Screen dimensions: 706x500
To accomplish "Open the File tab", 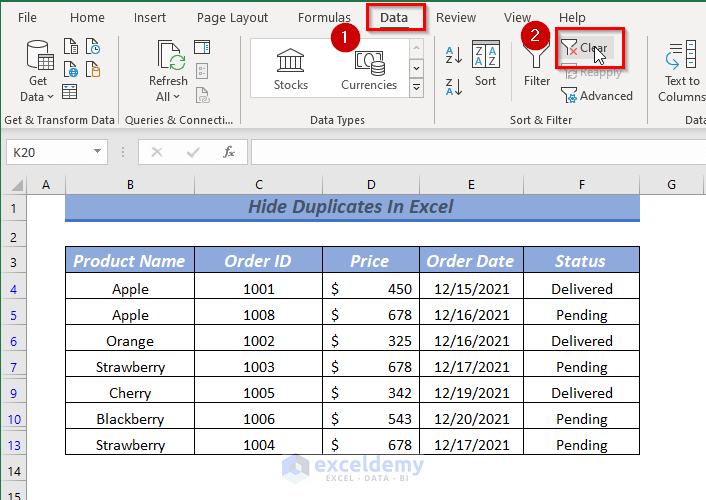I will pyautogui.click(x=27, y=18).
